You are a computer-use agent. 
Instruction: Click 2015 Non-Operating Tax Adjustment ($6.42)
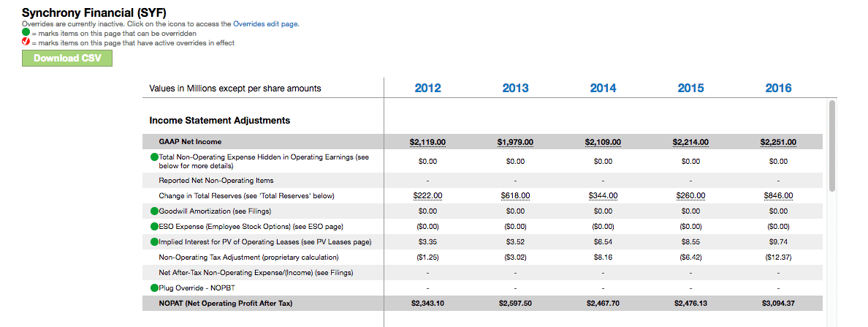[x=691, y=258]
